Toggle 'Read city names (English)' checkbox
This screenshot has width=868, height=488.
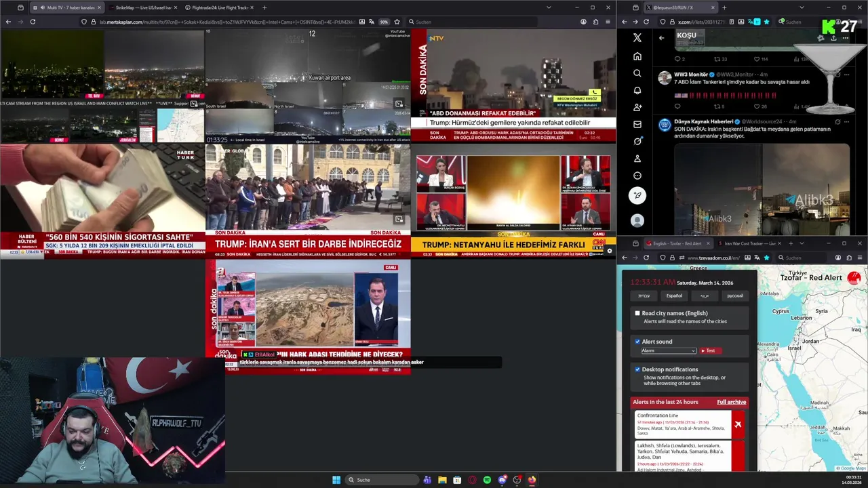point(637,313)
